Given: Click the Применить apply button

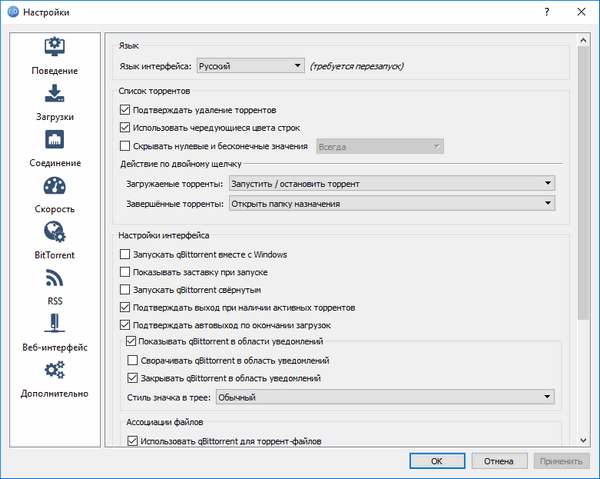Looking at the screenshot, I should coord(561,461).
